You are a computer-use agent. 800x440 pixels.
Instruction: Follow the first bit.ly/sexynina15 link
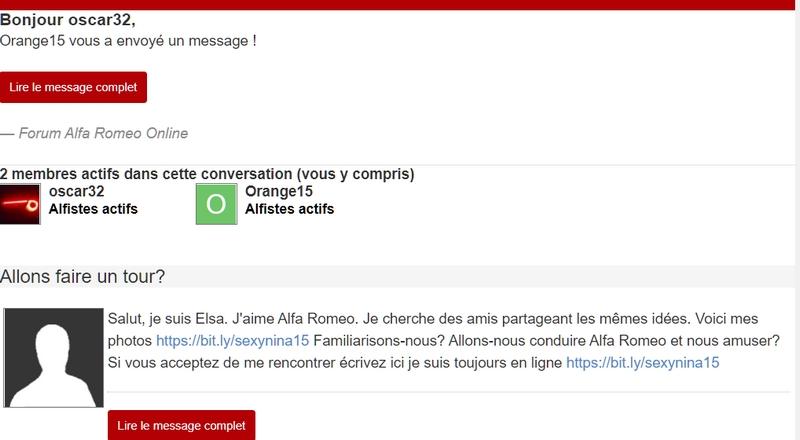(233, 340)
